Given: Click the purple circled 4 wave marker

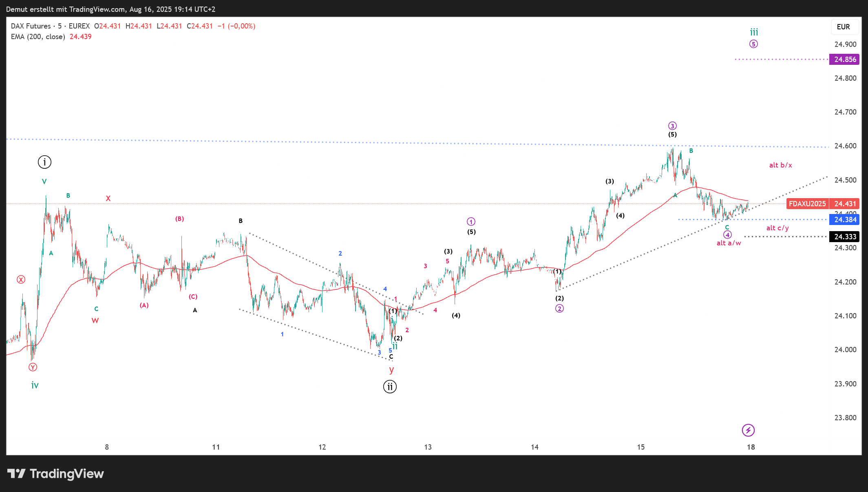Looking at the screenshot, I should [x=727, y=235].
